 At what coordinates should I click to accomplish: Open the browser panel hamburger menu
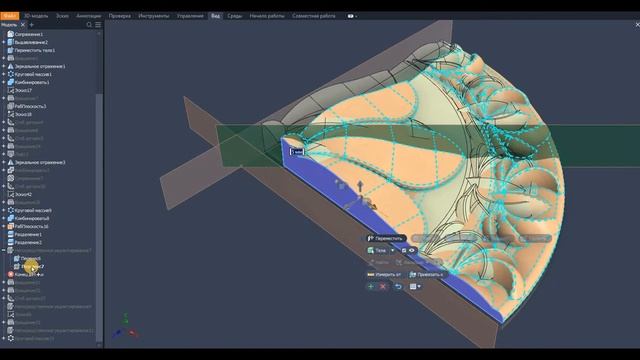click(x=98, y=25)
